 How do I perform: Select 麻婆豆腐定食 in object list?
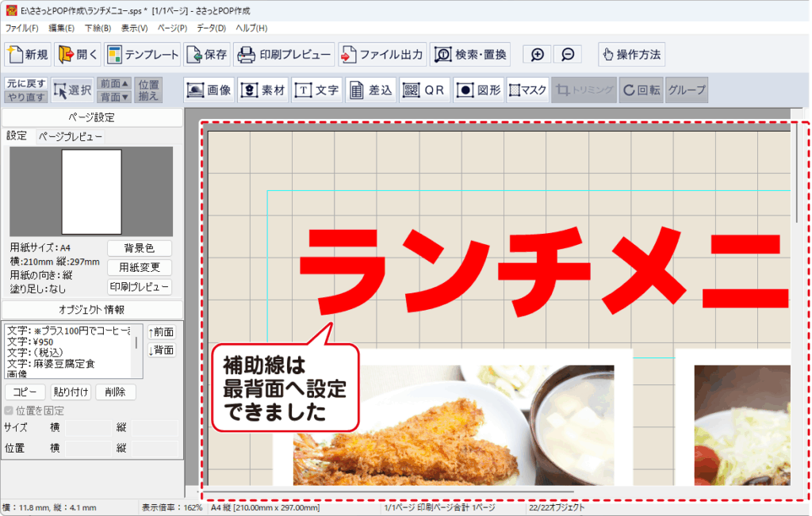[52, 363]
